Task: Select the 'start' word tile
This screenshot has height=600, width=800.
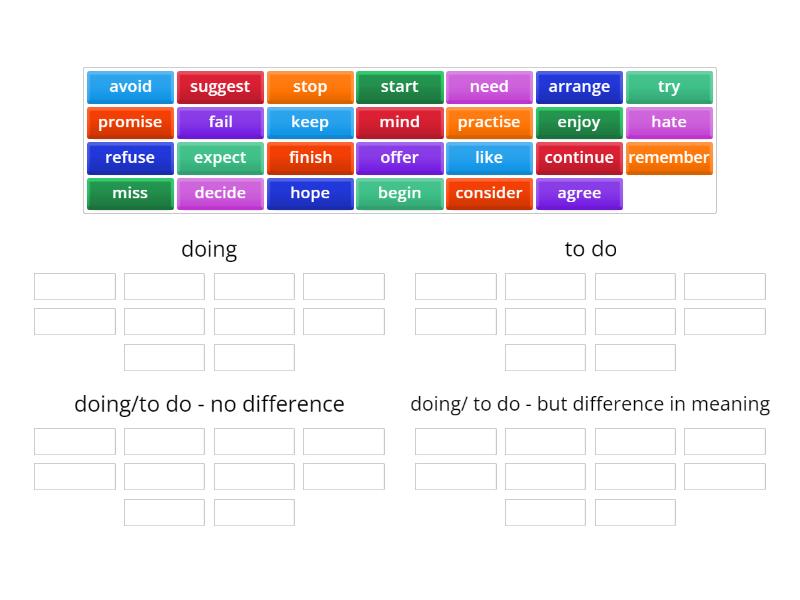Action: [x=399, y=87]
